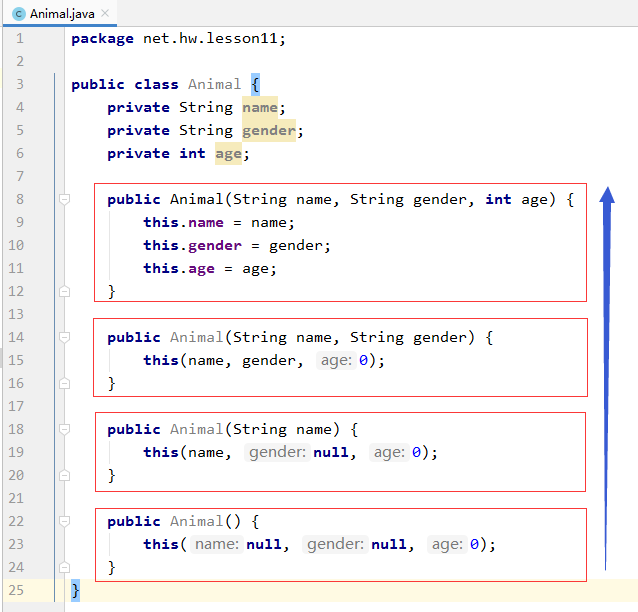This screenshot has width=638, height=612.
Task: Collapse the three-argument constructor fold at line 8
Action: (64, 199)
